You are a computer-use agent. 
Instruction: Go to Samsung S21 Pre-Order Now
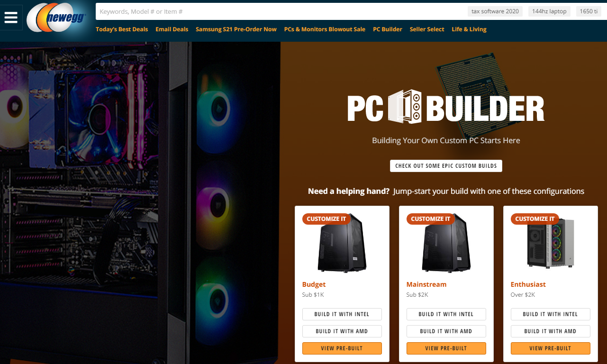(236, 29)
